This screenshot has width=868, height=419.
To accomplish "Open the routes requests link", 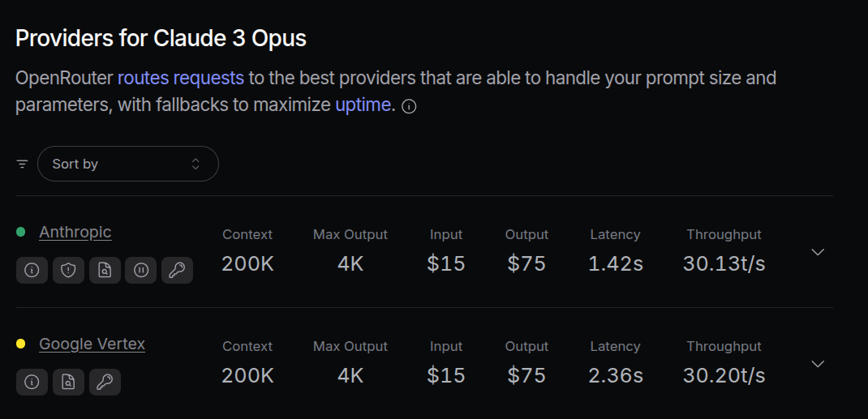I will pyautogui.click(x=180, y=78).
